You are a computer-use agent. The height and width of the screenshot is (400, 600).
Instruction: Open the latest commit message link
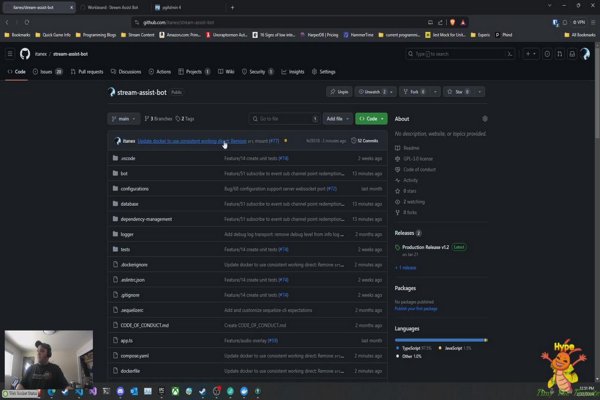[x=192, y=141]
